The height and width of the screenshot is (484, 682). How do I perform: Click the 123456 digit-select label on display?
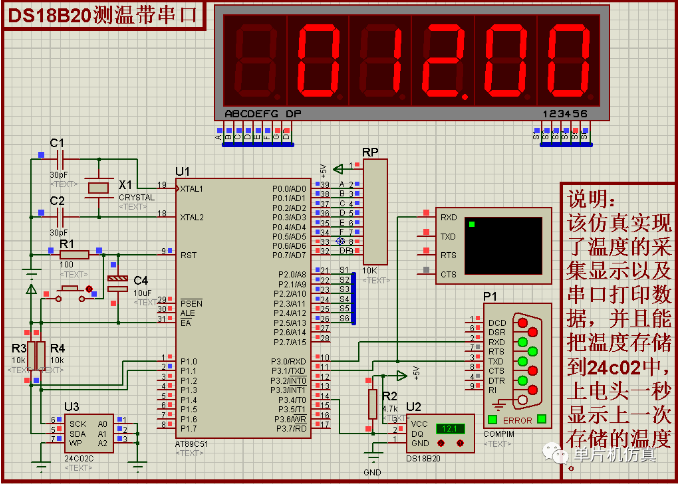(x=565, y=113)
